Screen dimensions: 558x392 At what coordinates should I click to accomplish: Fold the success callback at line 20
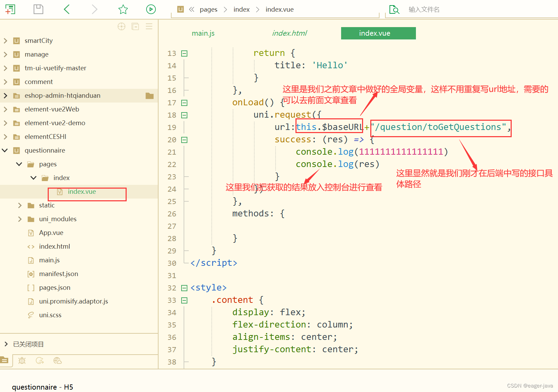click(x=184, y=140)
